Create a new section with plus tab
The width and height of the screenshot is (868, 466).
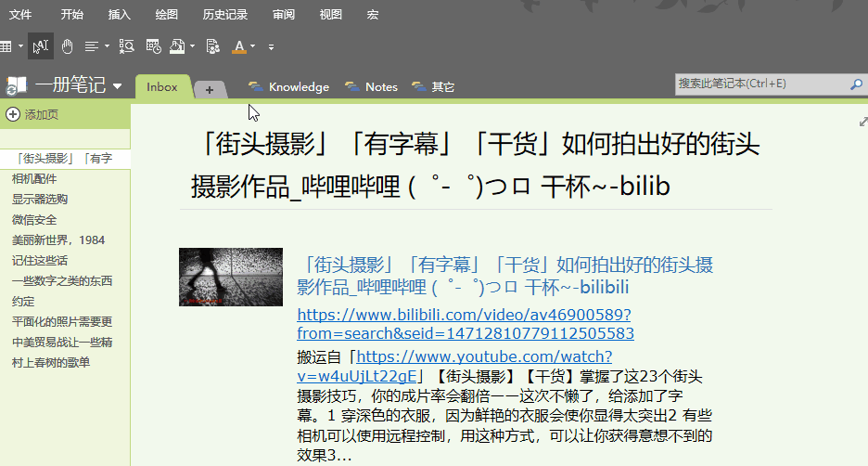[210, 89]
